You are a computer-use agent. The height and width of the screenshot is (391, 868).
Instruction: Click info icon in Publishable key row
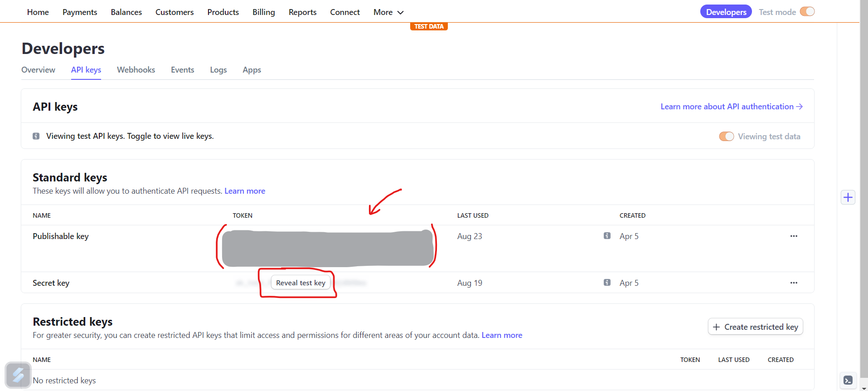[x=607, y=235]
